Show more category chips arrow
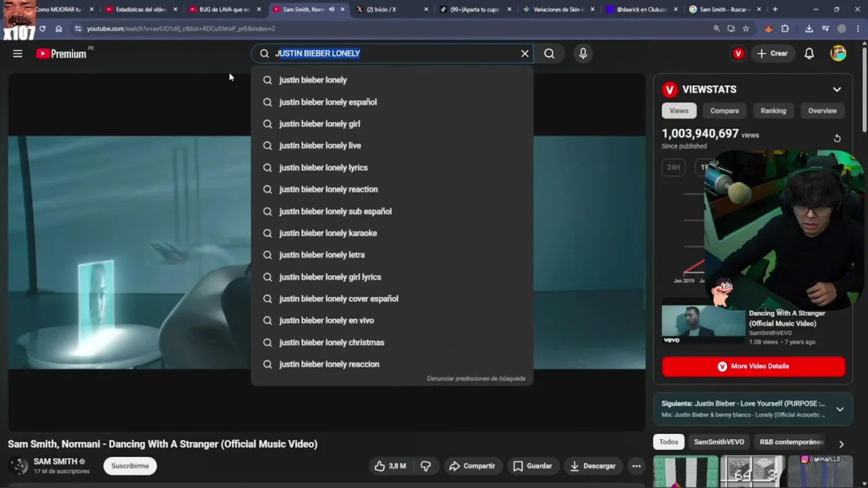 pyautogui.click(x=841, y=444)
